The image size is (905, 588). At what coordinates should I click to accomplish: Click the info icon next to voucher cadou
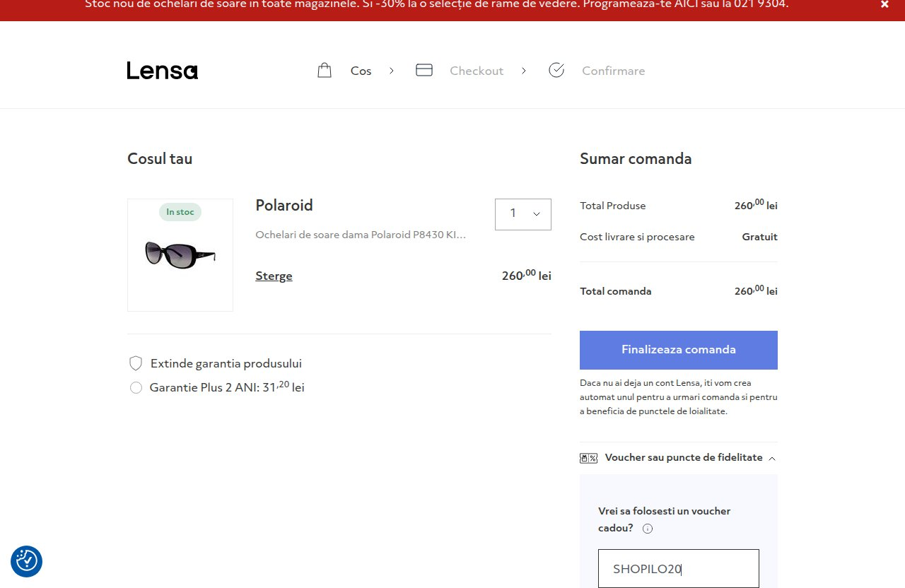[648, 529]
